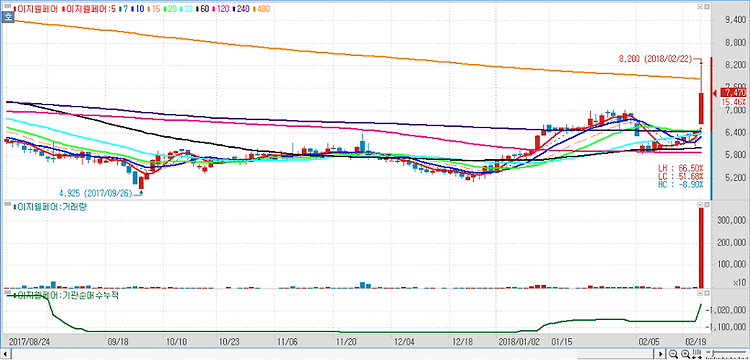This screenshot has width=750, height=360.
Task: Select the 5-day moving average legend
Action: [x=89, y=9]
